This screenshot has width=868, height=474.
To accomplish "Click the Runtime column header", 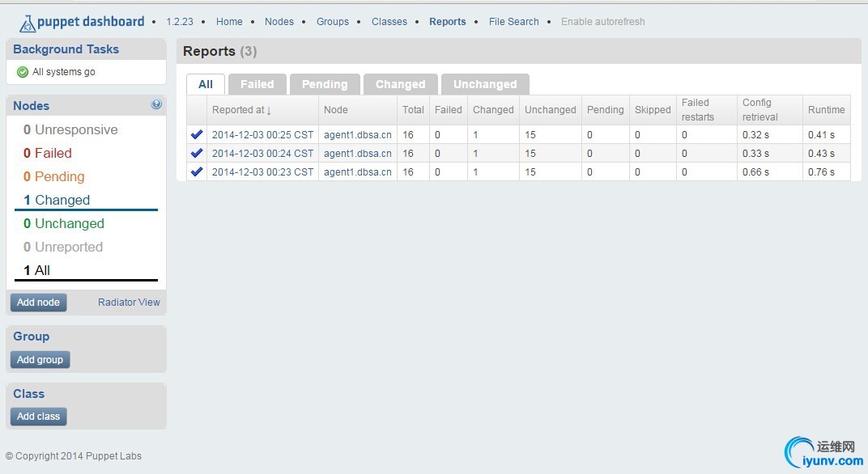I will [826, 109].
